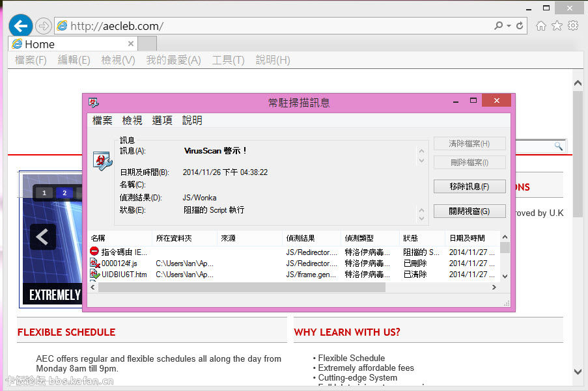Open a new blank tab

tap(147, 44)
